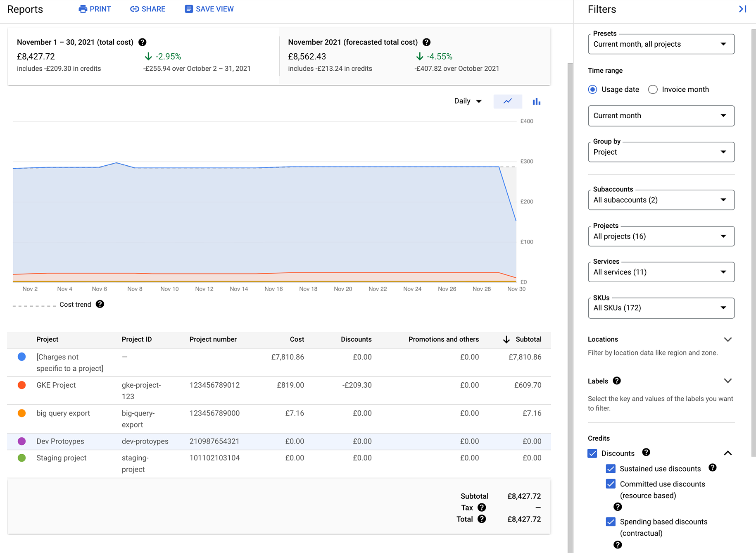The height and width of the screenshot is (553, 756).
Task: Click the Print icon
Action: click(82, 9)
